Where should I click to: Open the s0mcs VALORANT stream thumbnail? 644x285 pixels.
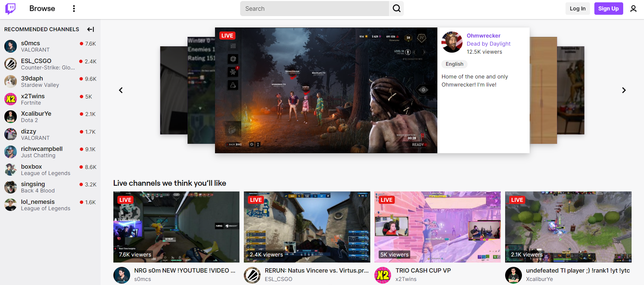pos(176,227)
